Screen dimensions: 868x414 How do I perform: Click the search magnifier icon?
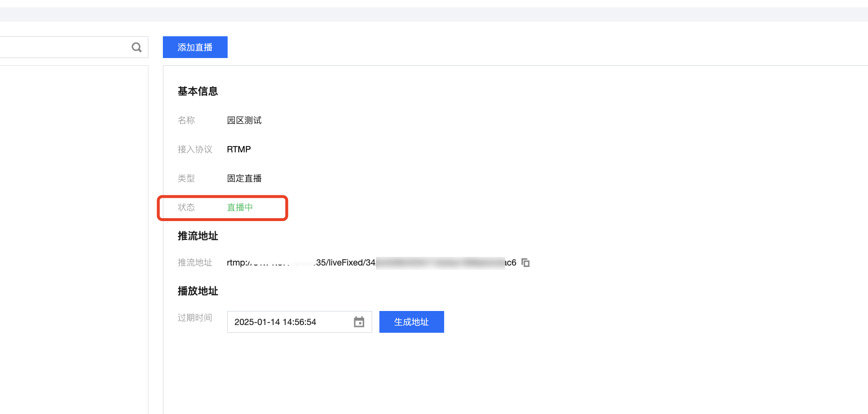[x=137, y=47]
